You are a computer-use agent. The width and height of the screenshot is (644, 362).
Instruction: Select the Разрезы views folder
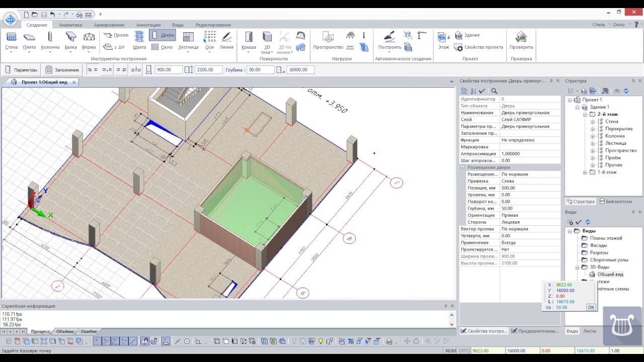coord(599,253)
